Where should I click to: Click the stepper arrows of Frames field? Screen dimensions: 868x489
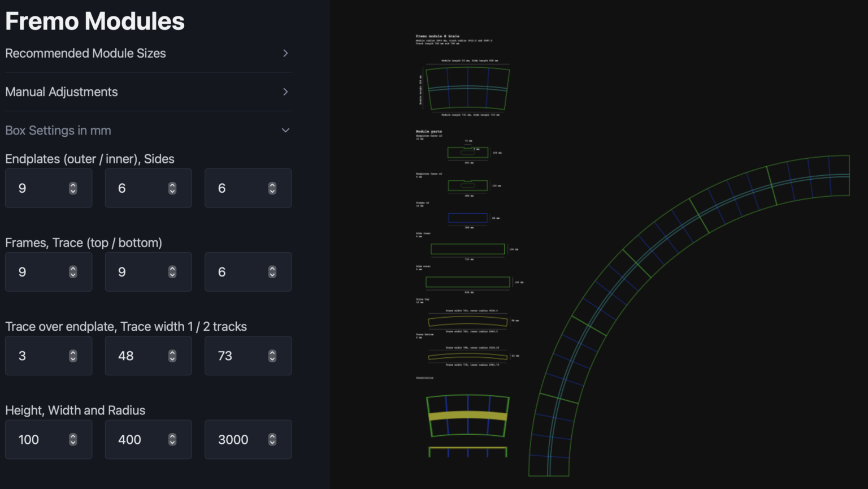coord(73,272)
